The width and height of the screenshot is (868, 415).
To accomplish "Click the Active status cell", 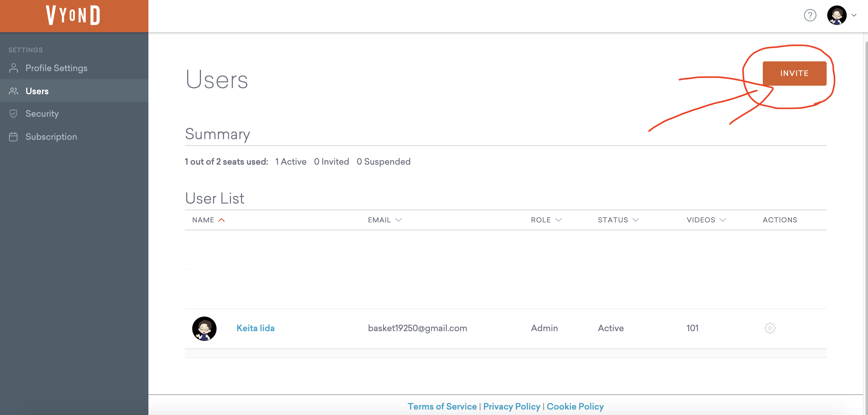I will 611,328.
